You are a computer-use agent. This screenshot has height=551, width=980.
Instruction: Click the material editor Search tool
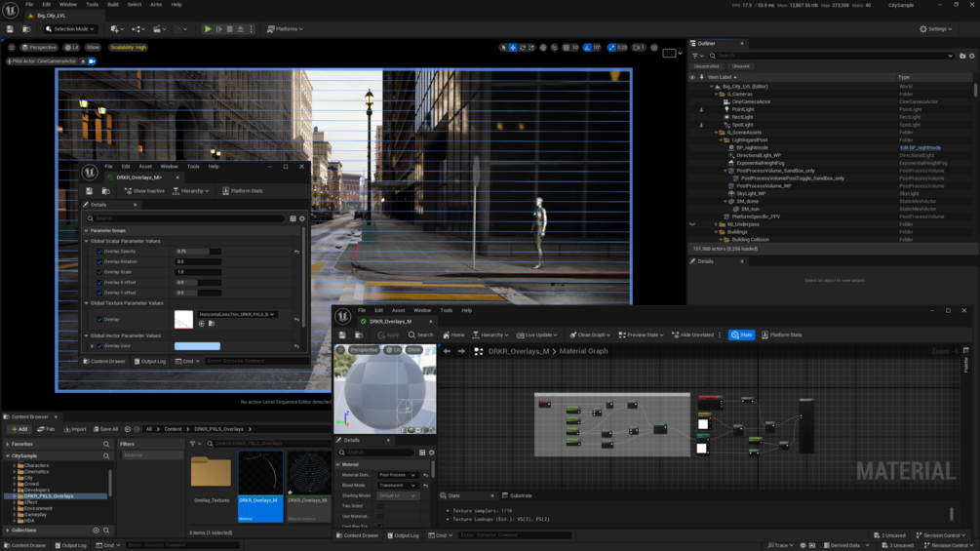420,335
